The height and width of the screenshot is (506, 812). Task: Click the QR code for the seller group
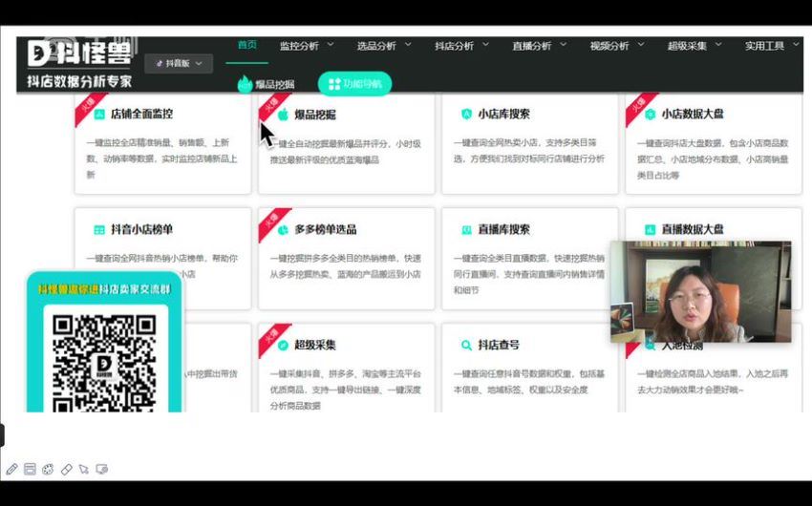coord(105,363)
